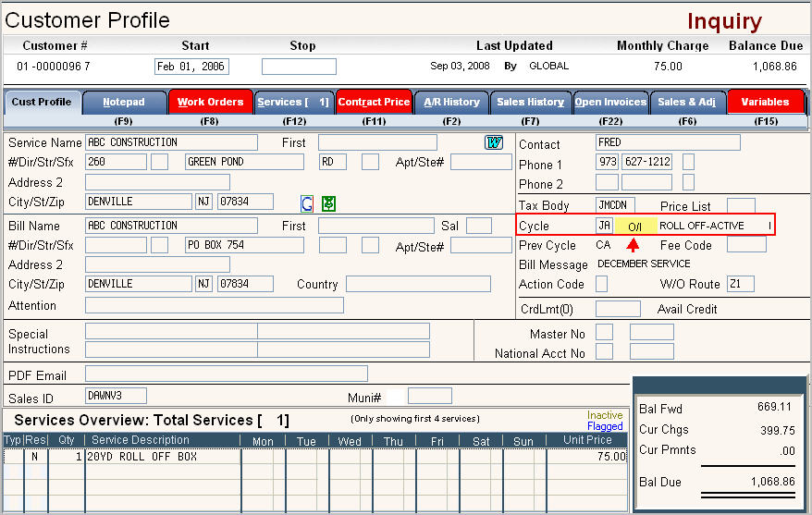The image size is (812, 515).
Task: Click the yellow O/I cycle type field
Action: tap(636, 227)
